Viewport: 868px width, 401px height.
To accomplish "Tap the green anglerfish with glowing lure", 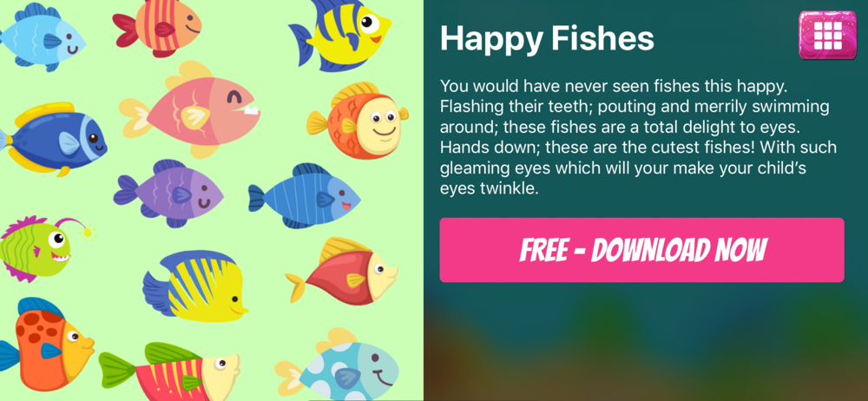I will click(44, 247).
